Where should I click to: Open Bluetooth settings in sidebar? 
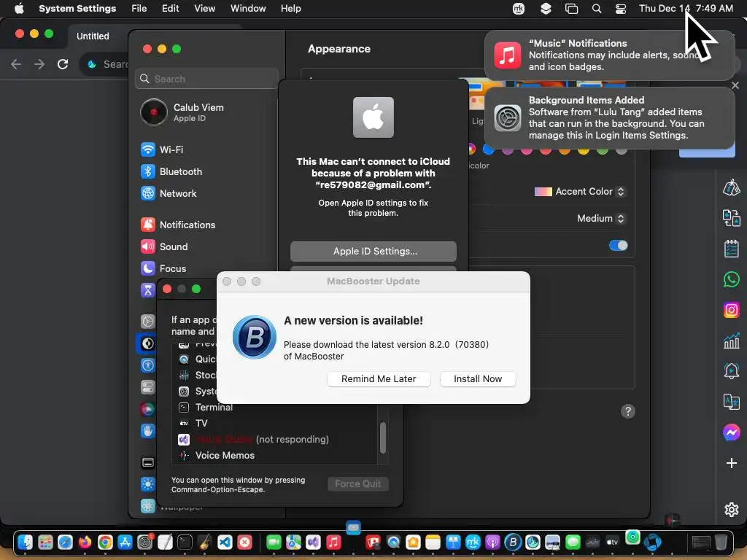[x=171, y=171]
